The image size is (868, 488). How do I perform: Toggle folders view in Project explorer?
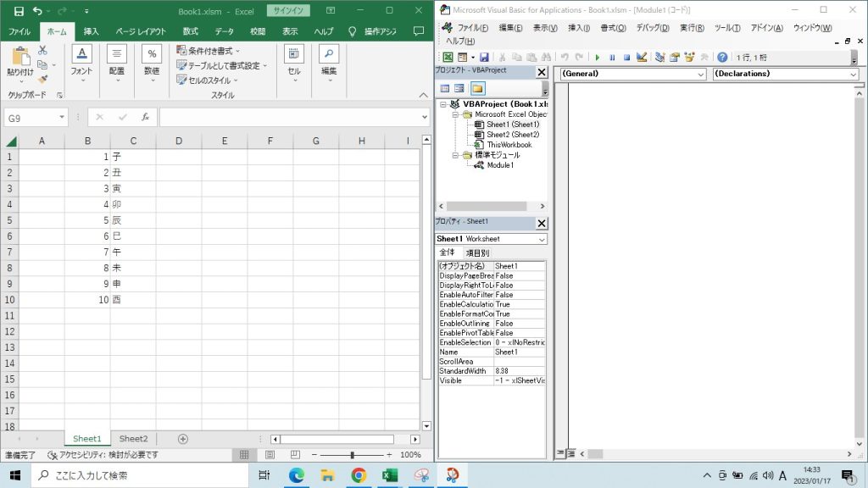tap(478, 88)
